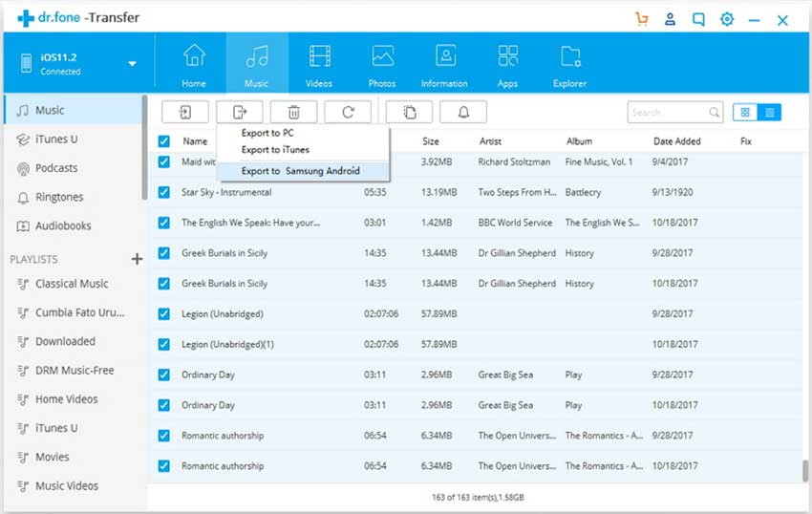
Task: Click the Fine Music, Vol. 1 album cell
Action: 599,161
